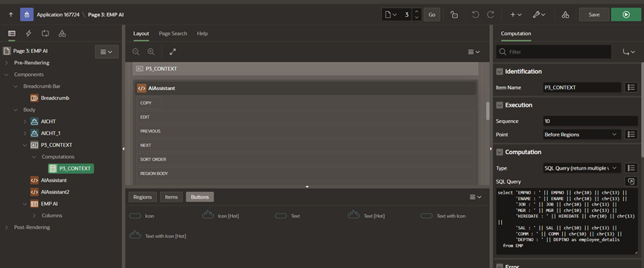Expand layout to full screen
This screenshot has width=644, height=268.
coord(173,51)
